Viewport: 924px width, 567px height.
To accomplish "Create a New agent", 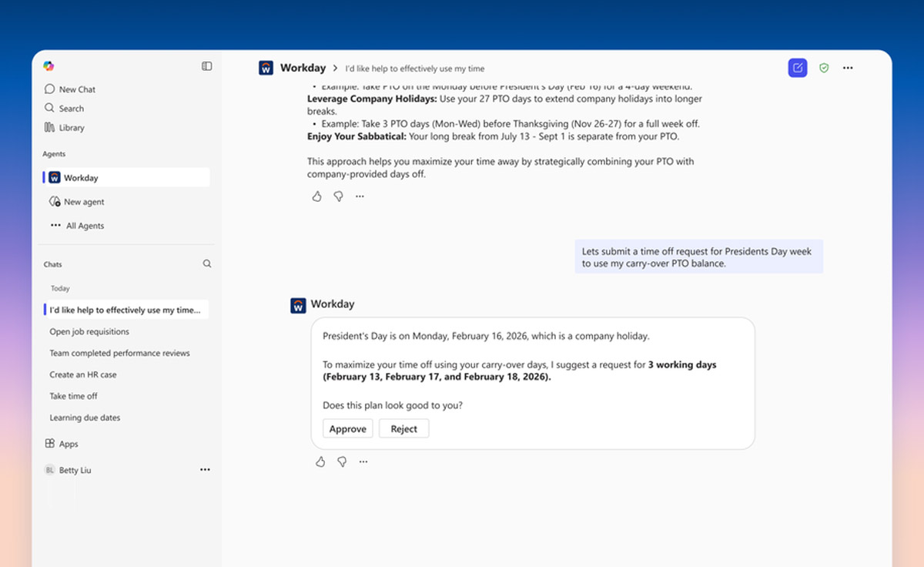I will click(x=77, y=202).
